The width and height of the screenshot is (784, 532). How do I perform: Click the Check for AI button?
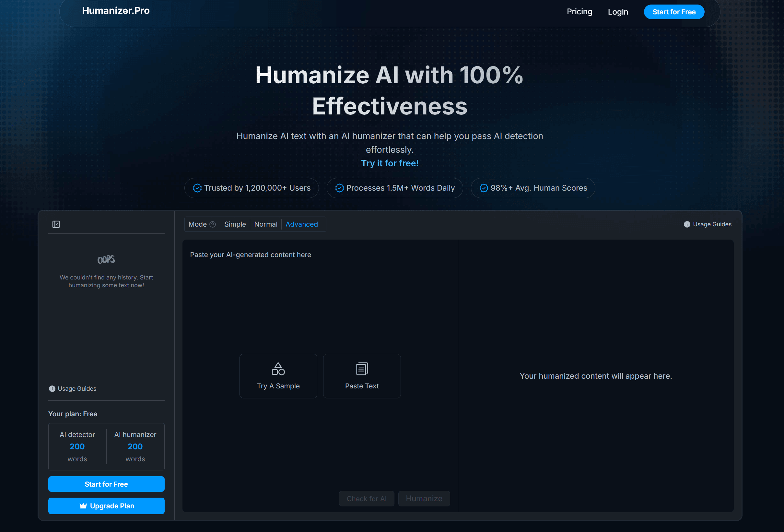click(367, 499)
